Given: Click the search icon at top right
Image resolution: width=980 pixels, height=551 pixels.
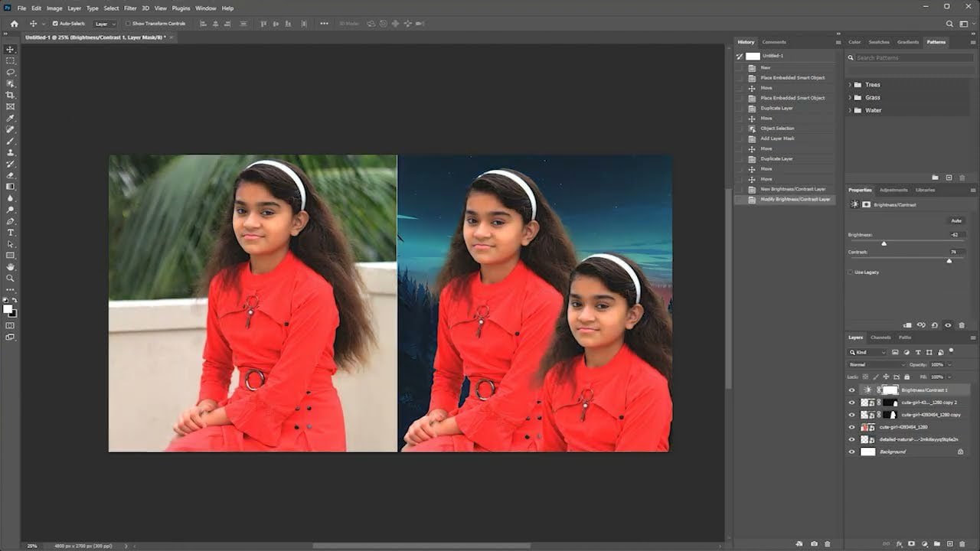Looking at the screenshot, I should click(949, 24).
